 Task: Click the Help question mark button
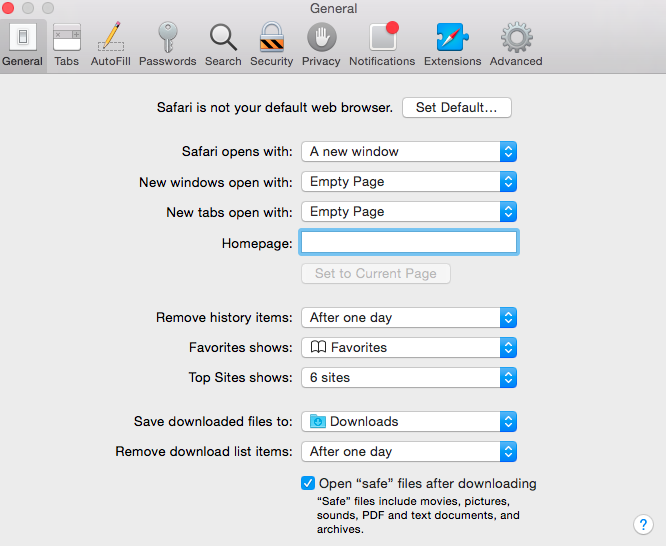[643, 525]
